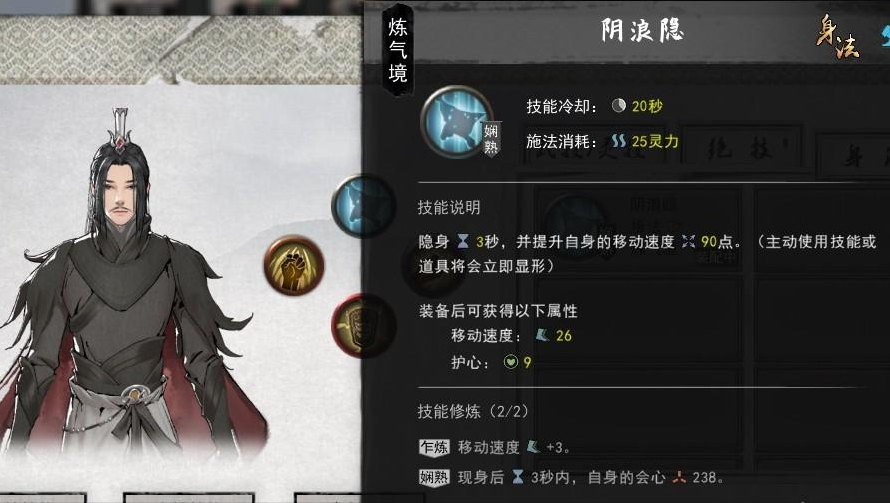
Task: Click the crossed-arrows icon before 90点
Action: 689,242
